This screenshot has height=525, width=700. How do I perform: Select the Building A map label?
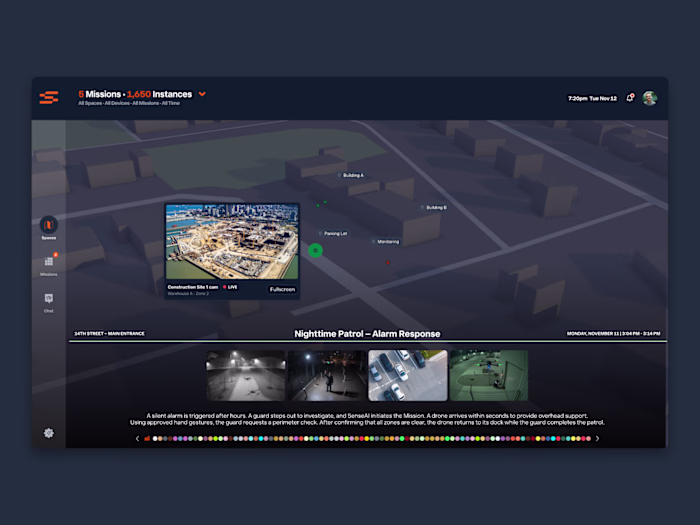tap(351, 175)
